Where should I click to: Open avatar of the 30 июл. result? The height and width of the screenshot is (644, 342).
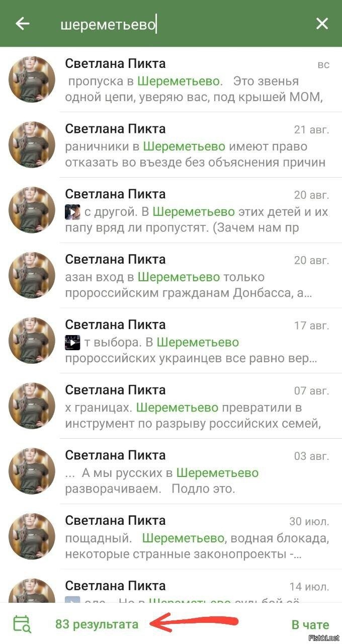pyautogui.click(x=32, y=537)
